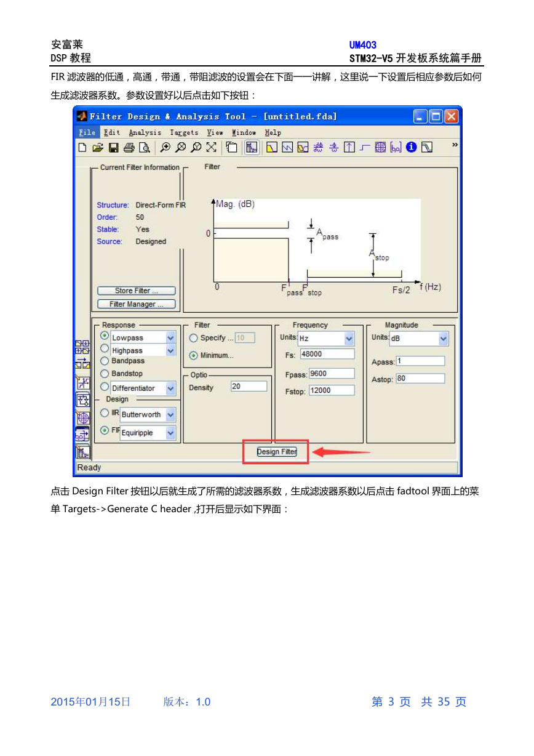Click the Print Preview toolbar icon
Image resolution: width=534 pixels, height=756 pixels.
point(144,147)
